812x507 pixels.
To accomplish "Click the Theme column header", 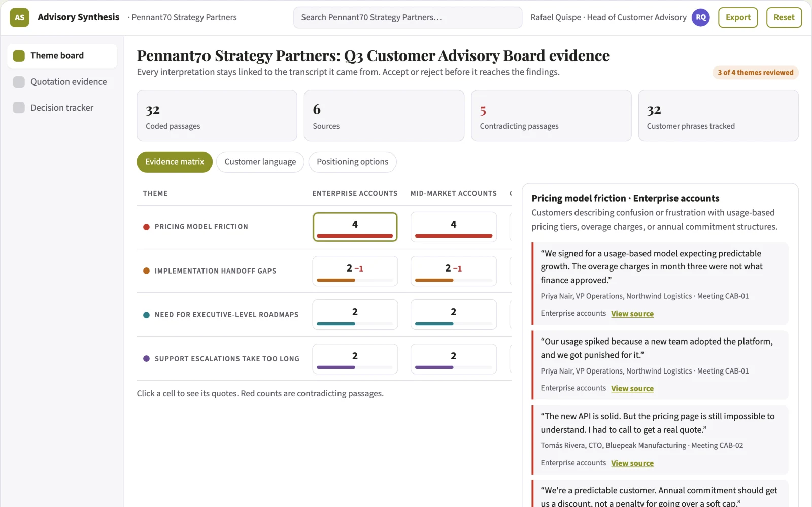I will click(155, 193).
